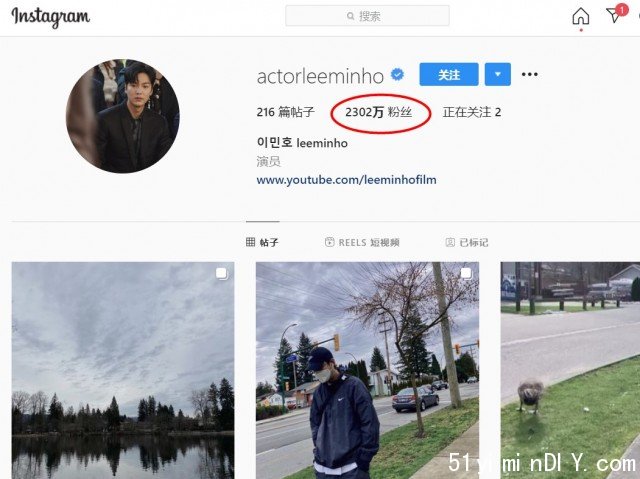Click the Instagram logo
This screenshot has width=640, height=479.
(51, 17)
